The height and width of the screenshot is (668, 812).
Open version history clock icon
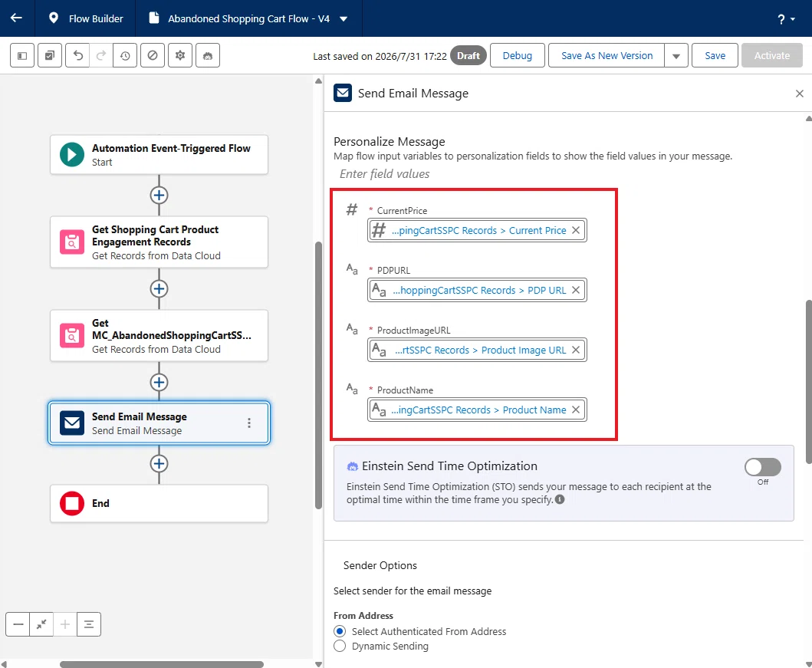point(125,55)
